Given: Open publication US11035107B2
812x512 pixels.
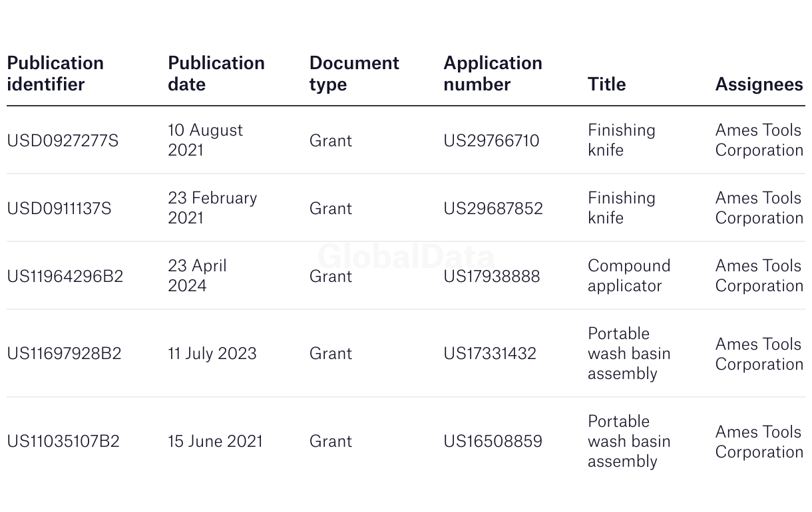Looking at the screenshot, I should pyautogui.click(x=63, y=441).
